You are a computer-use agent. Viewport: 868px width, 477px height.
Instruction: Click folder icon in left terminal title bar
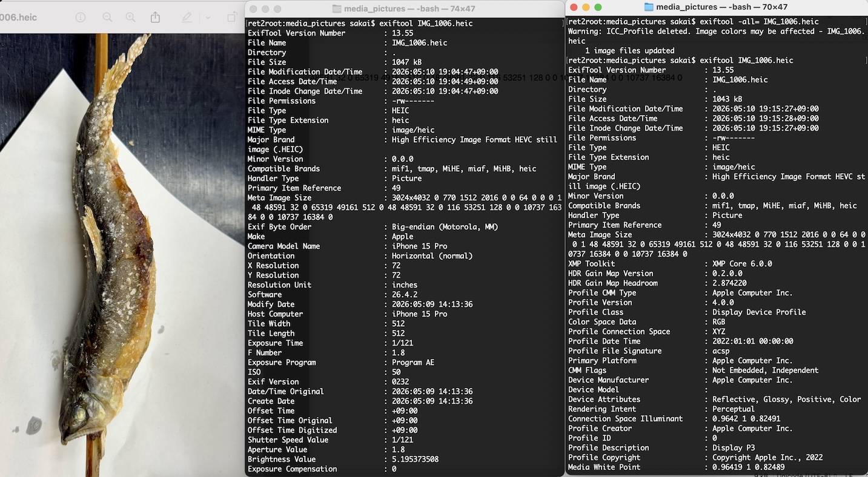(x=337, y=8)
